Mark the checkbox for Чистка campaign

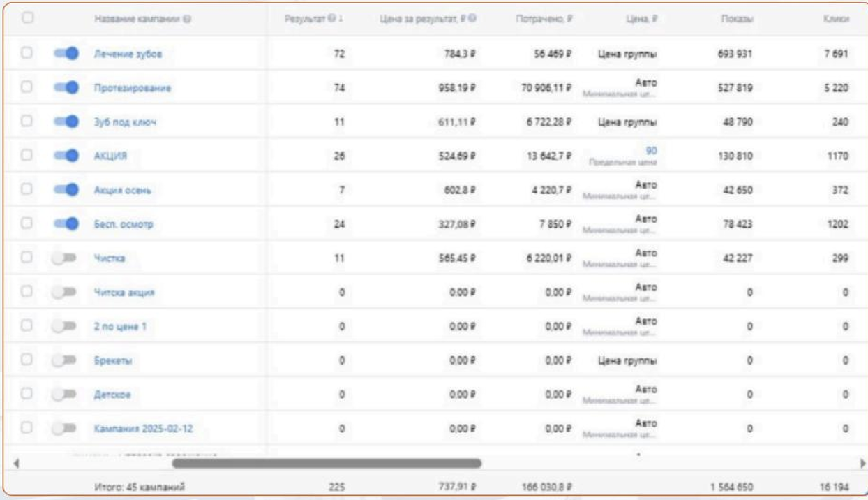(27, 258)
